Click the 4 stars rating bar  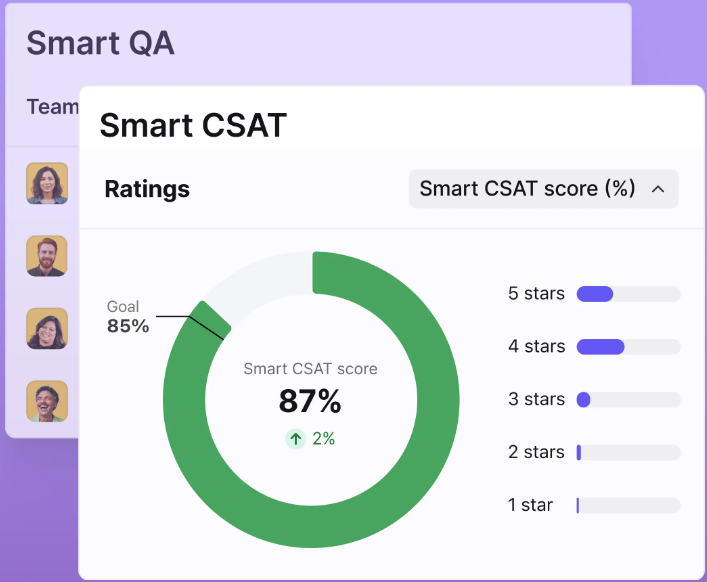click(629, 347)
